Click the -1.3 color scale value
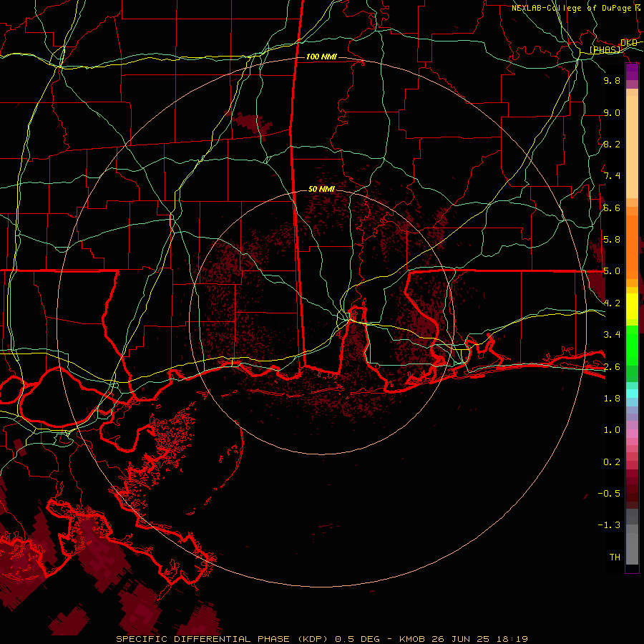This screenshot has width=644, height=644. click(609, 525)
